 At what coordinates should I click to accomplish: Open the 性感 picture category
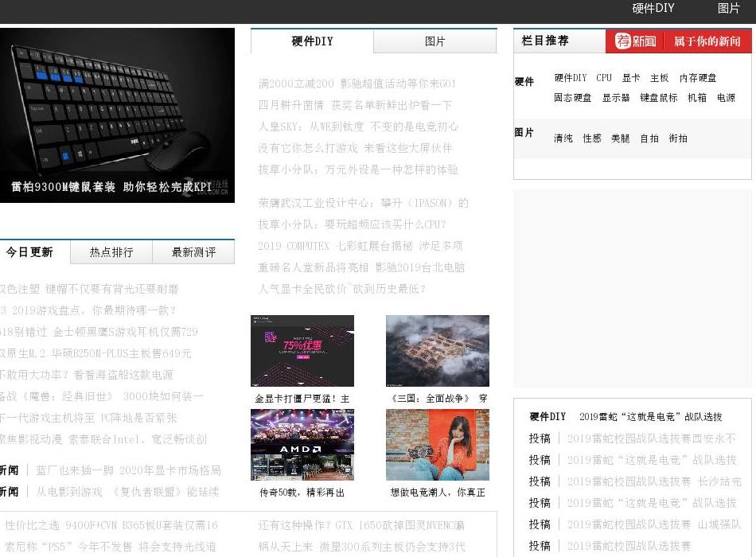592,138
